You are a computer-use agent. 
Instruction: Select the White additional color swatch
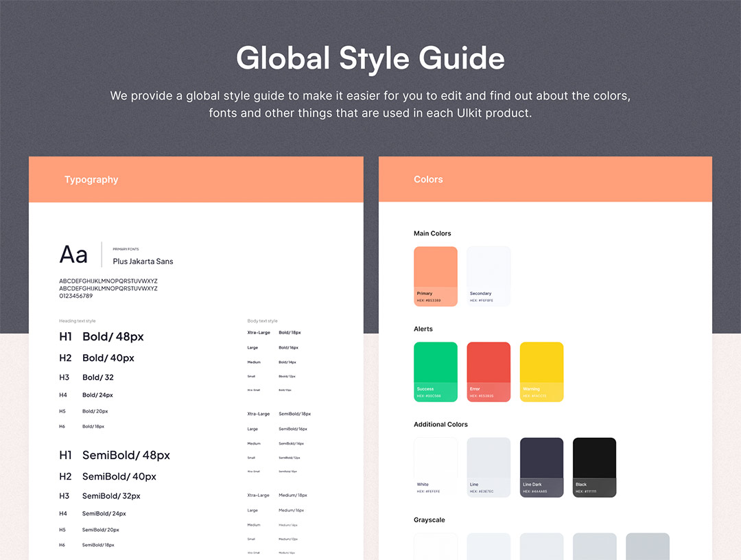pyautogui.click(x=435, y=467)
